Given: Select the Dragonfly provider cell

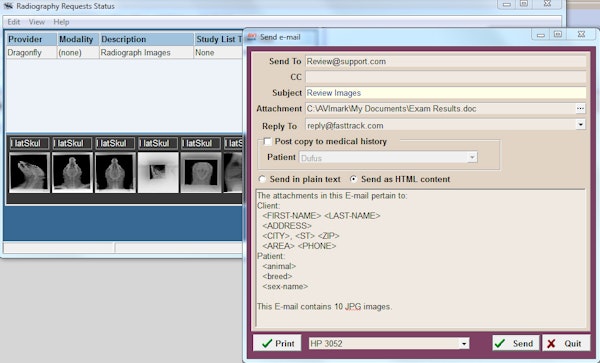Looking at the screenshot, I should 31,52.
